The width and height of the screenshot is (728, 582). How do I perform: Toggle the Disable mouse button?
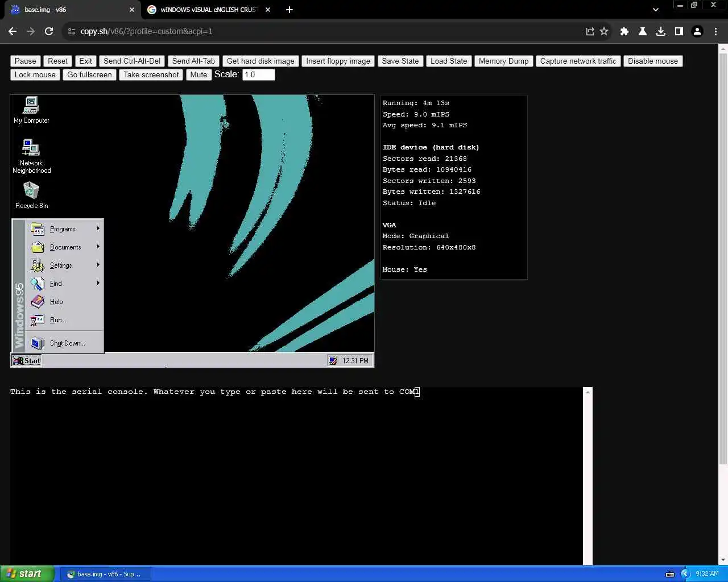pyautogui.click(x=653, y=61)
